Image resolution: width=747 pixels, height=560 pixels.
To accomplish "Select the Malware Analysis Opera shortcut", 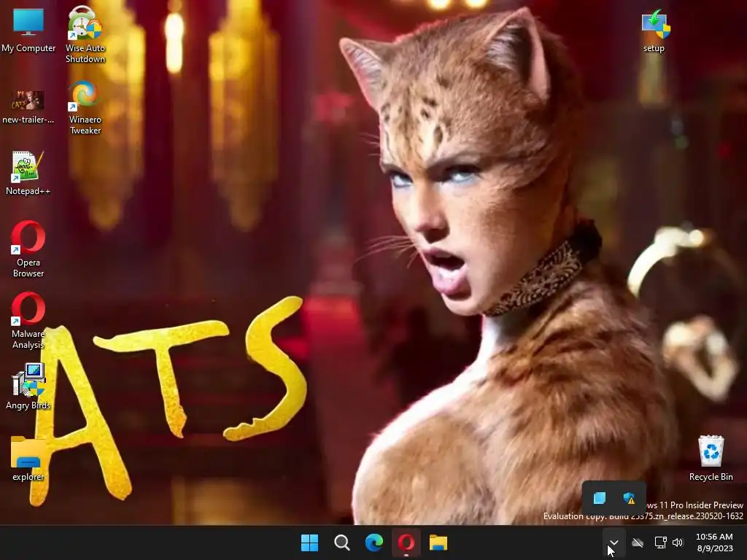I will (x=28, y=321).
